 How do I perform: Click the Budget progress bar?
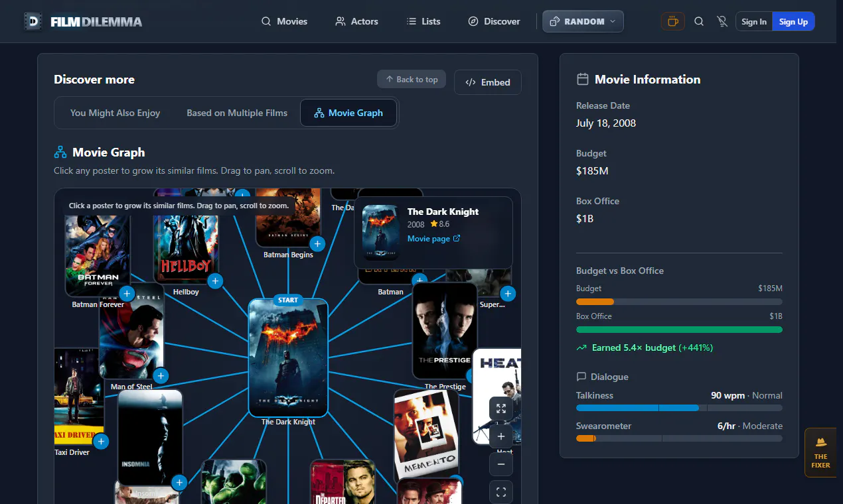click(679, 302)
